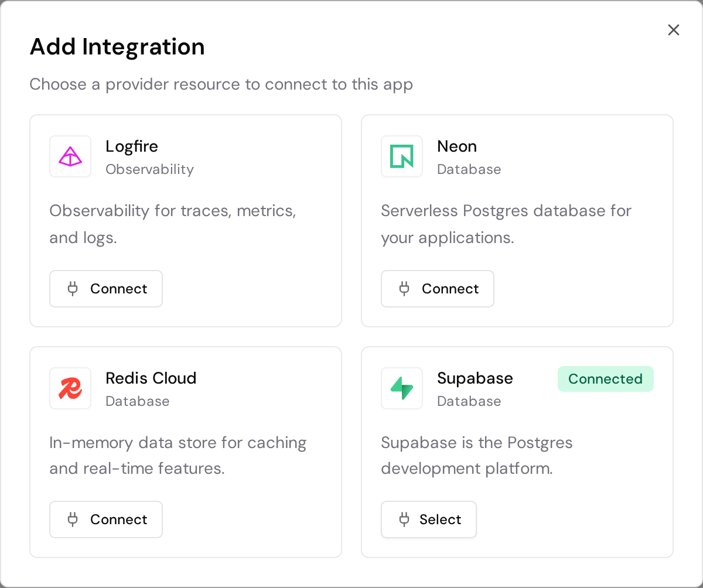Click the Redis Cloud card title
703x588 pixels.
pos(151,378)
